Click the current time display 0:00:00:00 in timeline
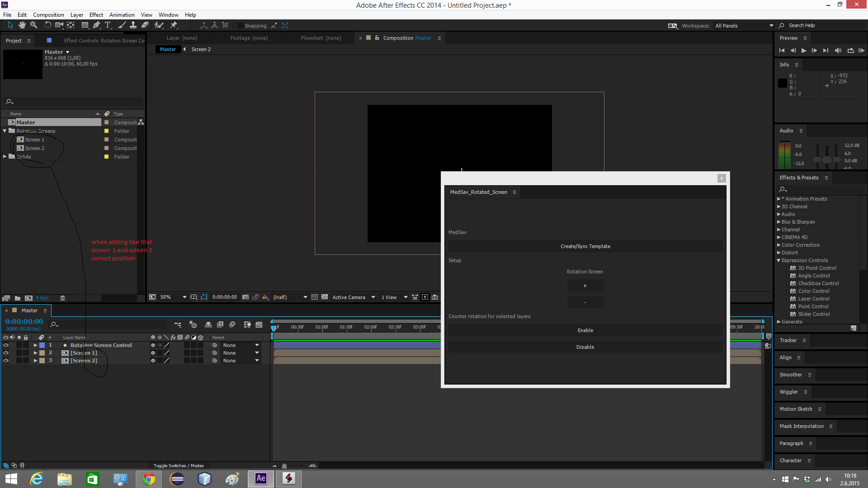The height and width of the screenshot is (488, 868). point(24,322)
